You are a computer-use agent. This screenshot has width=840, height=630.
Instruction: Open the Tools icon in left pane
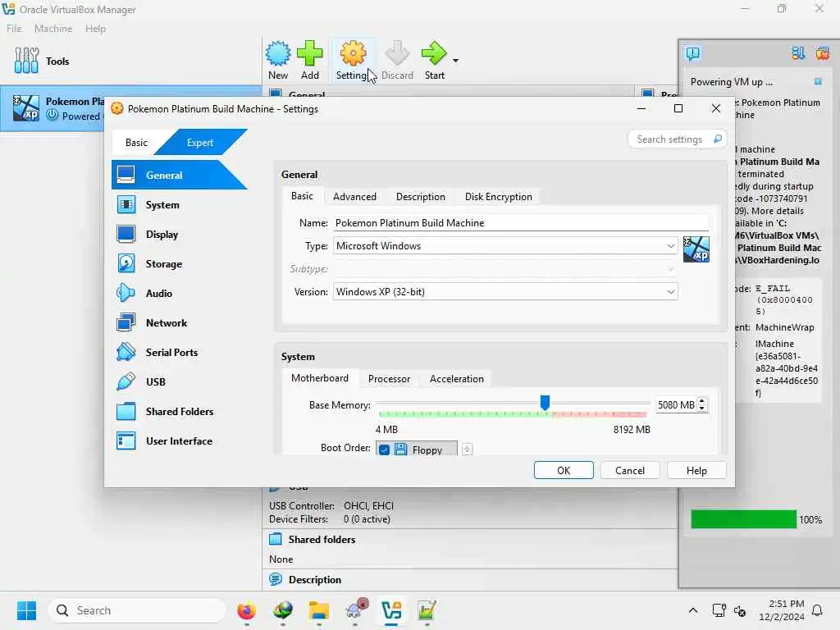[x=26, y=60]
